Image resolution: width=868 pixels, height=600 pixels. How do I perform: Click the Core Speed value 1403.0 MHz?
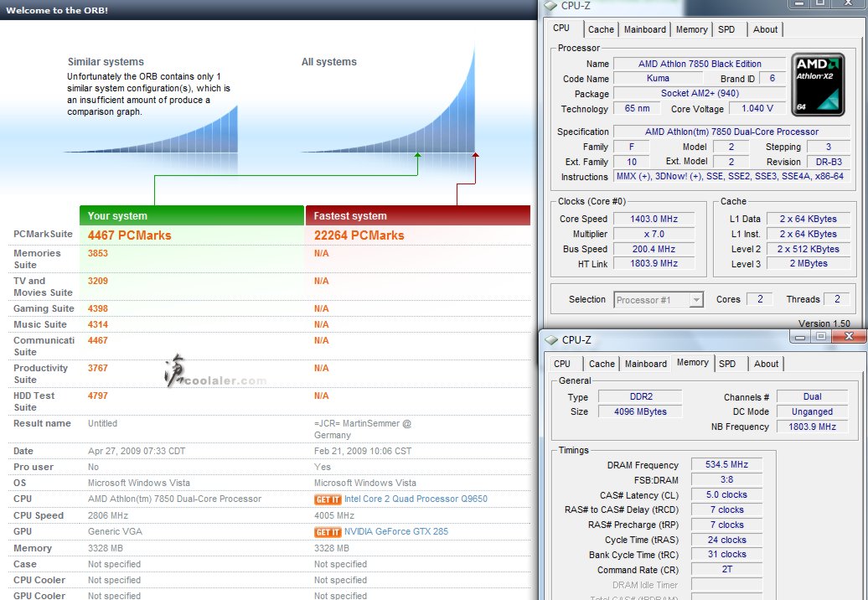(654, 220)
